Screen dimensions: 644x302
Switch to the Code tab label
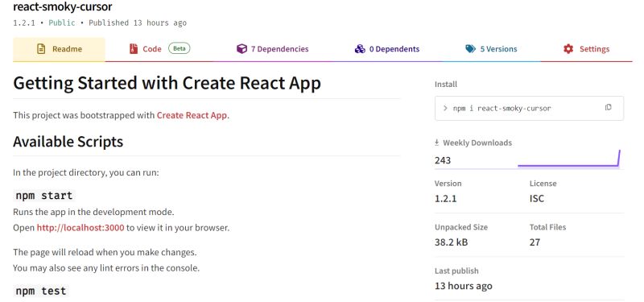152,49
